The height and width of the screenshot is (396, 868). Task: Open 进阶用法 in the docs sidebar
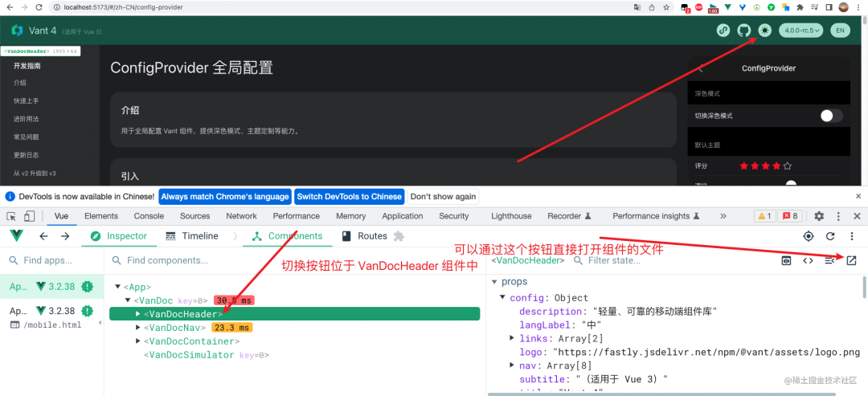(x=26, y=119)
